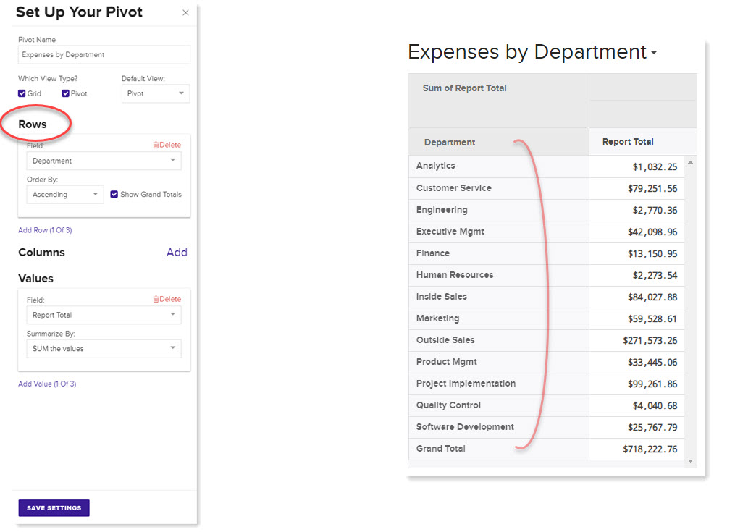Expand the Expenses by Department title menu

655,52
